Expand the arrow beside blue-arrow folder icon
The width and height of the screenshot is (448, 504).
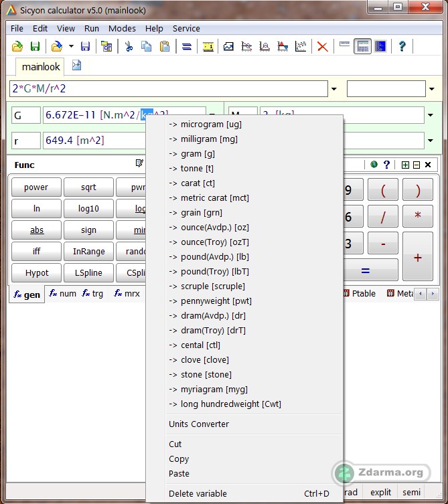71,47
